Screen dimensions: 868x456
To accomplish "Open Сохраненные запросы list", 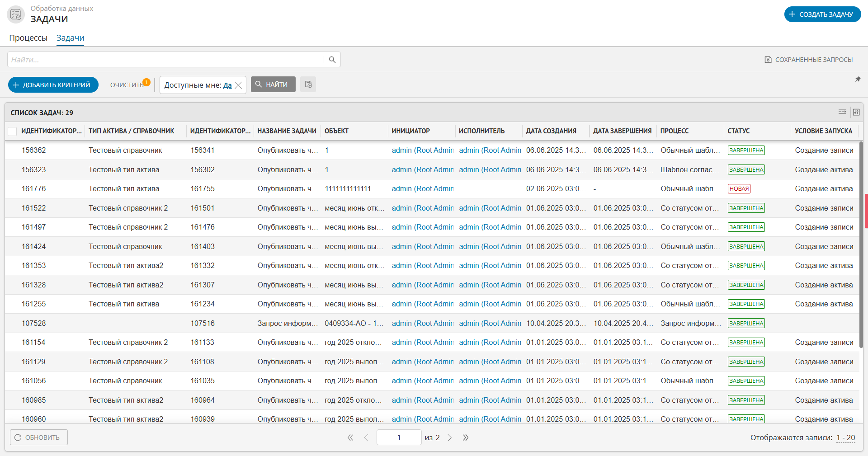I will [809, 60].
